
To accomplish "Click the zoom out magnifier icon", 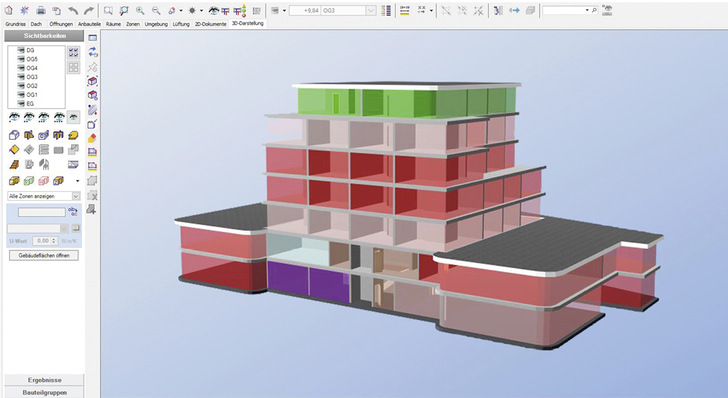I will 156,10.
